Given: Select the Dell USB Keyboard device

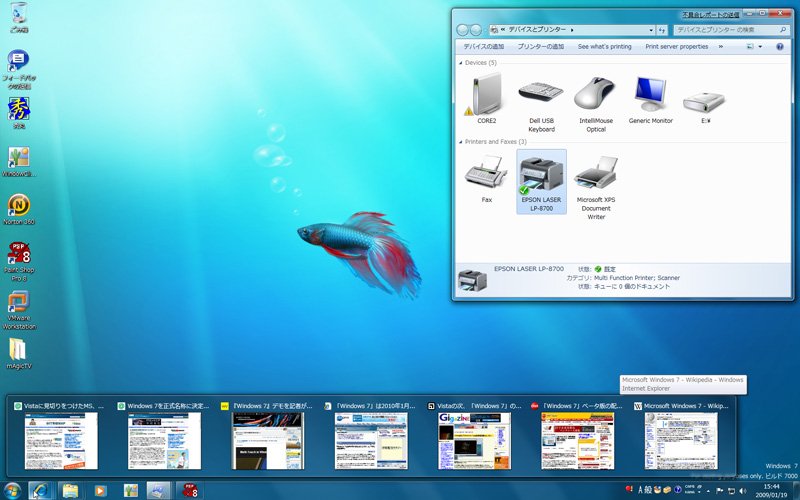Looking at the screenshot, I should coord(541,103).
